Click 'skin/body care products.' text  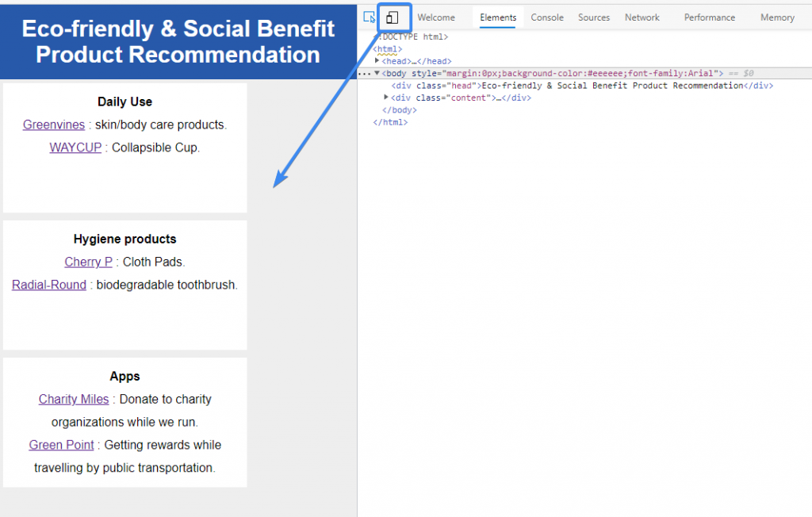point(161,124)
